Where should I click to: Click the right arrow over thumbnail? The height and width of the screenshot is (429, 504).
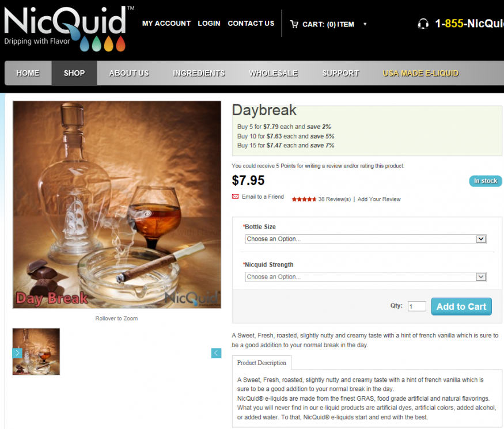pos(17,353)
